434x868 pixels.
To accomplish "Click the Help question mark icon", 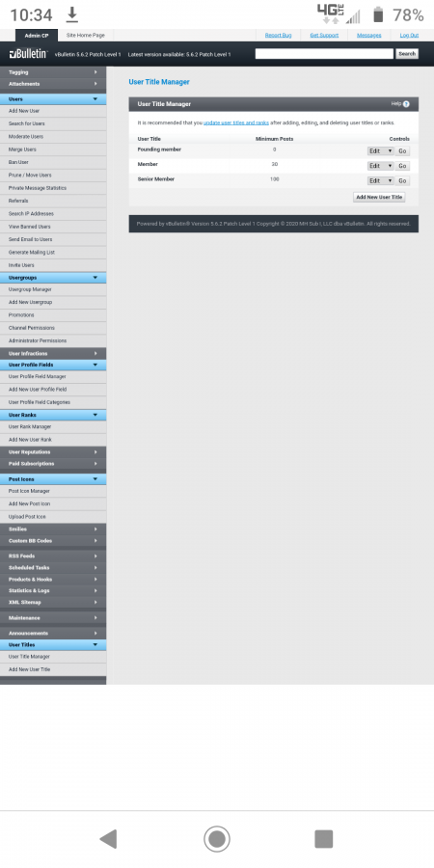I will tap(406, 104).
